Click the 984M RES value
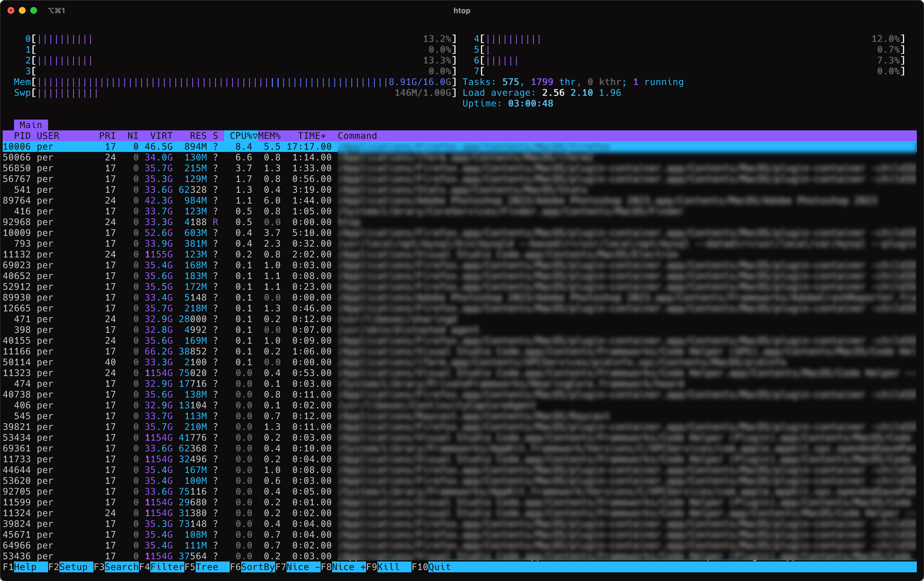This screenshot has width=924, height=581. point(195,200)
